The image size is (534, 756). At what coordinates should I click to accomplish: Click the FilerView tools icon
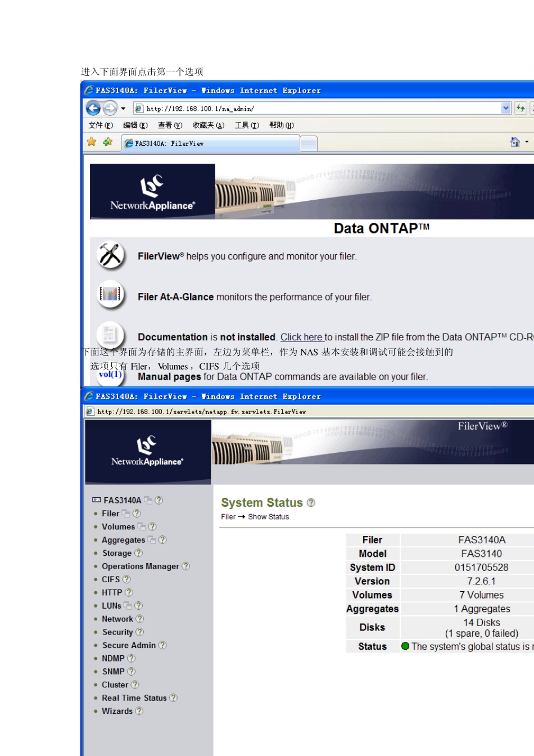(x=111, y=255)
